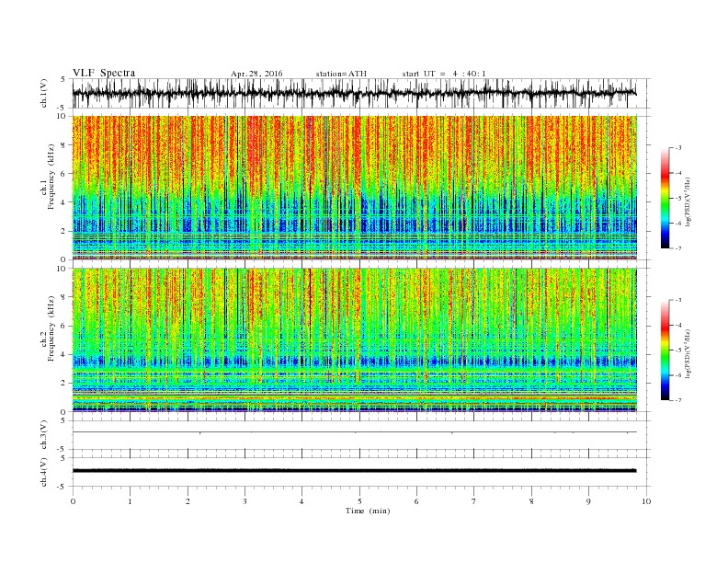Click tick label "7" on the Time axis
This screenshot has width=728, height=563.
coord(474,501)
